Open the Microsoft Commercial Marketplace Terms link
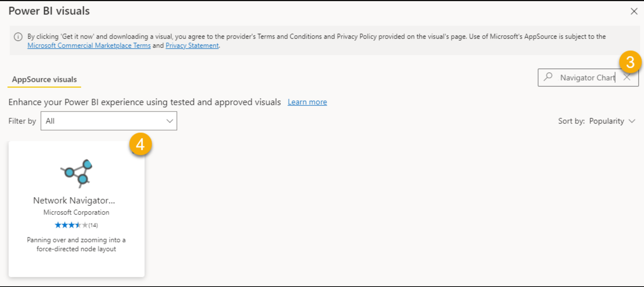Viewport: 644px width, 287px height. (89, 45)
